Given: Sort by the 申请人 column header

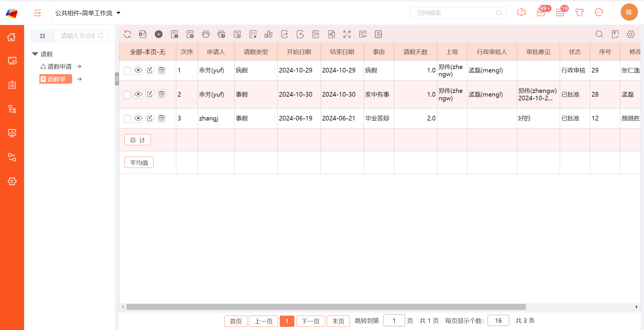Looking at the screenshot, I should (216, 52).
